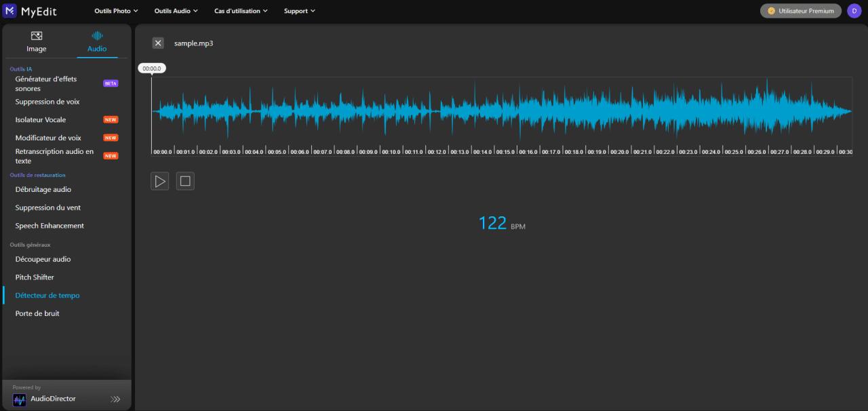Open the Outils Photo dropdown menu
This screenshot has width=868, height=411.
(x=116, y=11)
